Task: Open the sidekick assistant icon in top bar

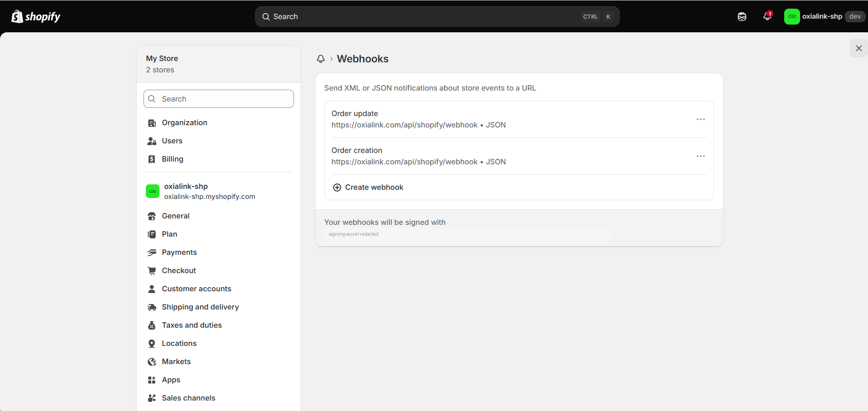Action: (742, 17)
